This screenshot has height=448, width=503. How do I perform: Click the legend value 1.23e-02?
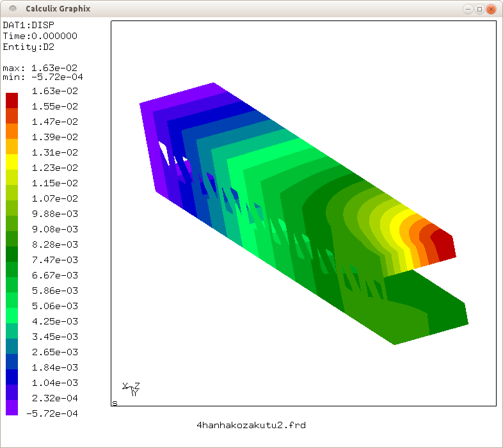tap(55, 168)
